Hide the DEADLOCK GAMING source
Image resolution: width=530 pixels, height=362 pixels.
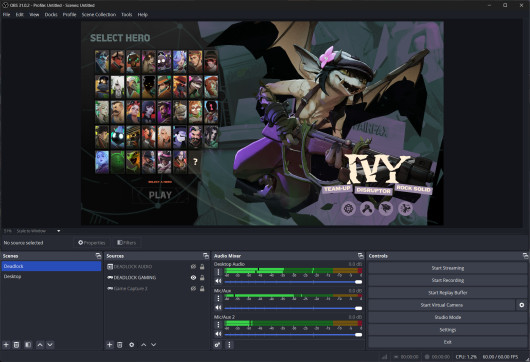(193, 277)
